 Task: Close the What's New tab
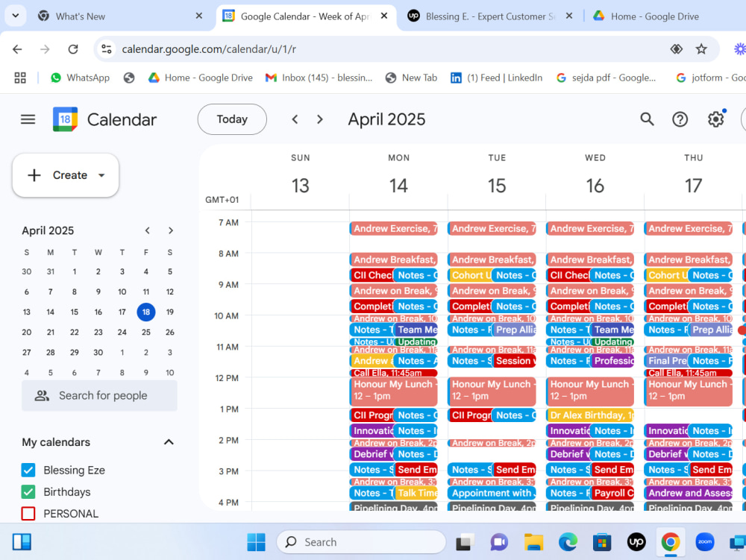point(199,16)
